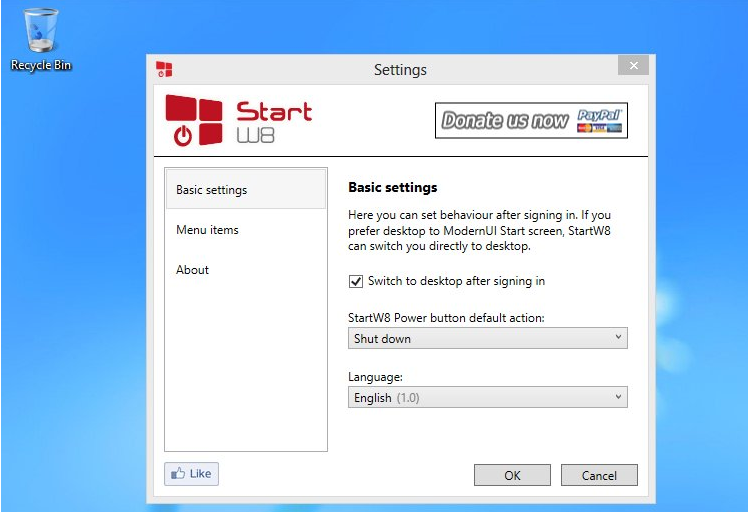This screenshot has height=512, width=748.
Task: Click the Language label text
Action: pyautogui.click(x=375, y=377)
